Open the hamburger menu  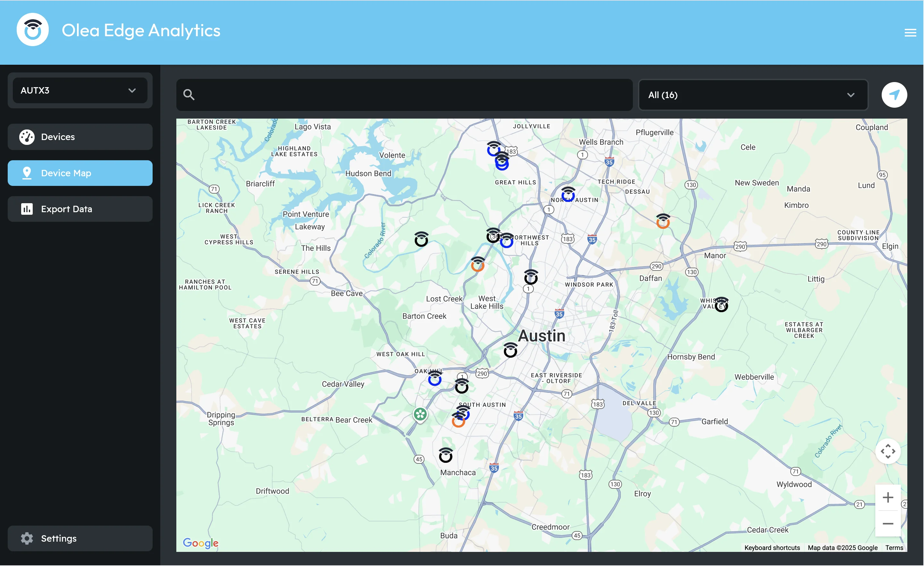click(910, 32)
